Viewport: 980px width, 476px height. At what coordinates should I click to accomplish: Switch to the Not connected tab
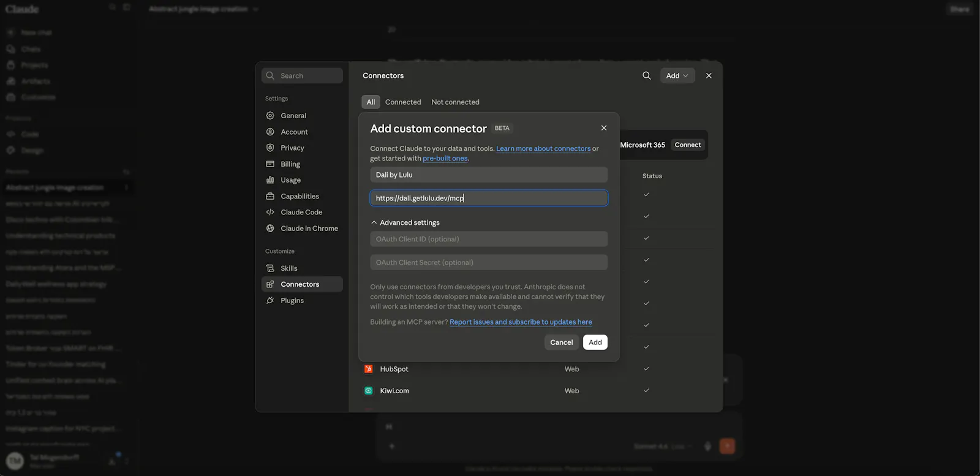(455, 102)
